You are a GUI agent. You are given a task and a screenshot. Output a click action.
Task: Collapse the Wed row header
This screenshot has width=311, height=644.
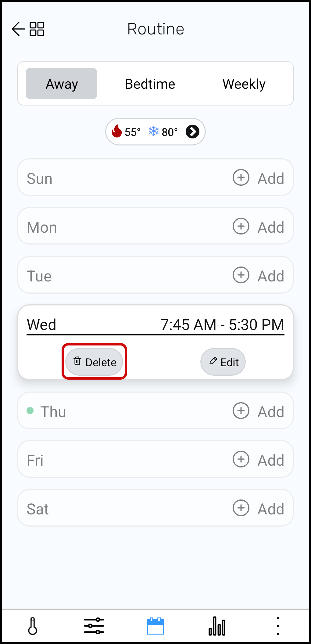[x=155, y=324]
